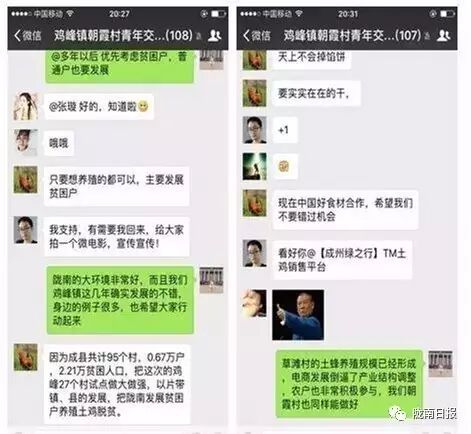This screenshot has height=434, width=471.
Task: Open the shared image of man pointing
Action: (298, 315)
